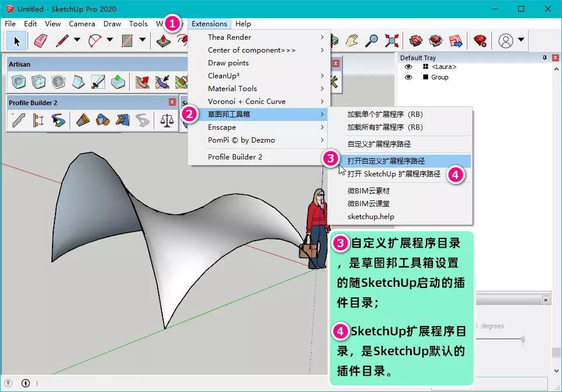Toggle visibility eye for Group
562x392 pixels.
coord(408,77)
